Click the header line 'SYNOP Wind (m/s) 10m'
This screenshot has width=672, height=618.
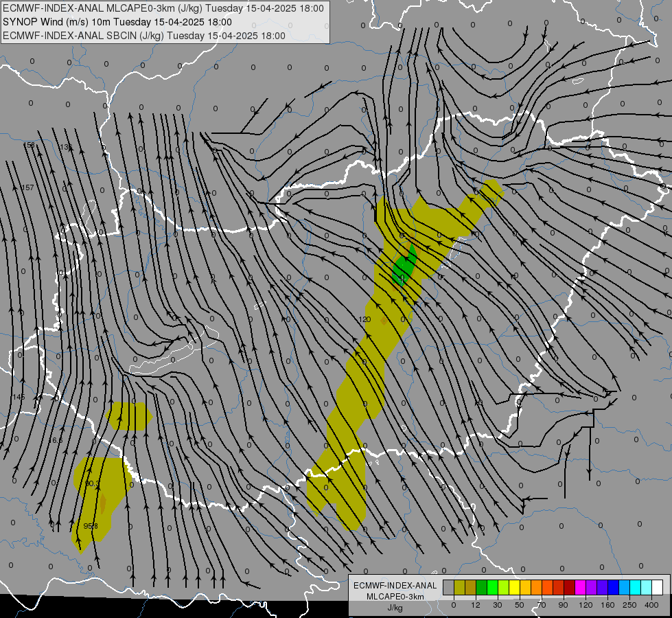coord(56,22)
